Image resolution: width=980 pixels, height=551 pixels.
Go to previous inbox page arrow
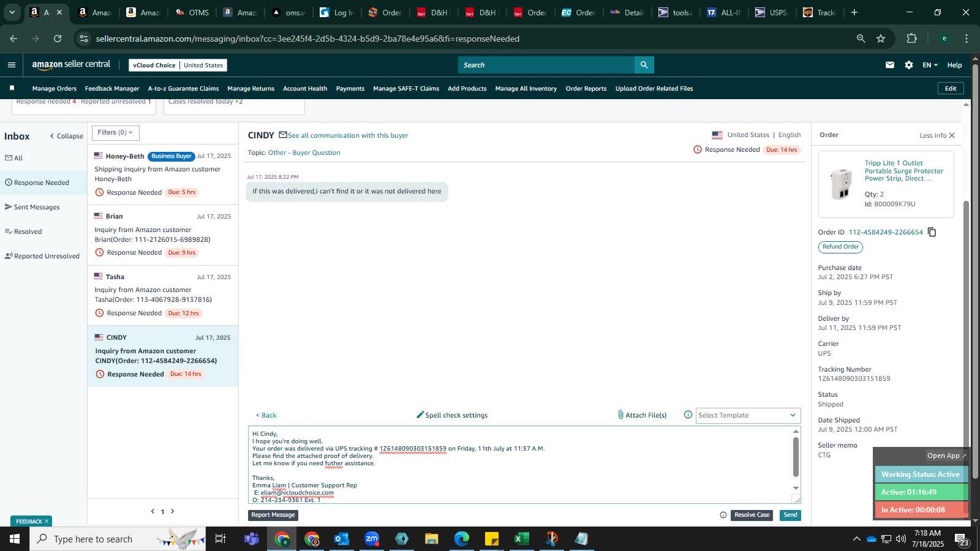[x=153, y=511]
